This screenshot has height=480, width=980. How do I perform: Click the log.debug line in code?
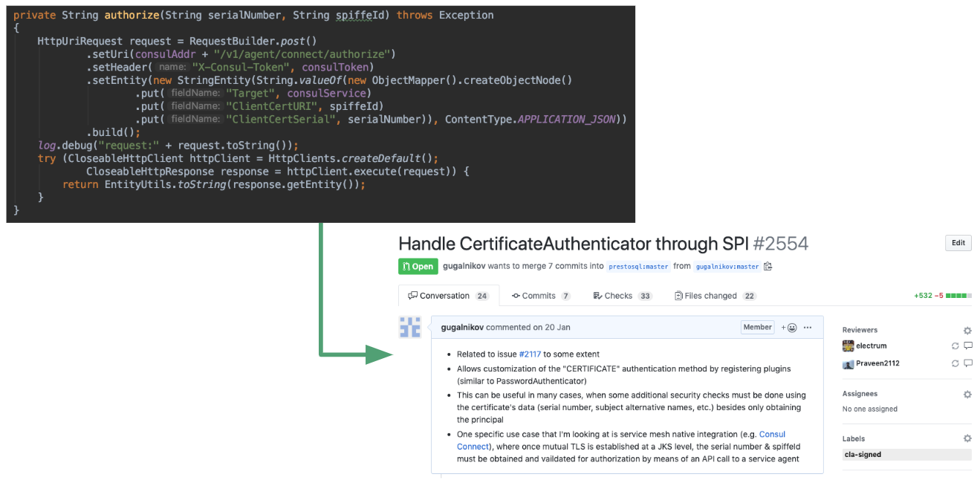coord(168,145)
